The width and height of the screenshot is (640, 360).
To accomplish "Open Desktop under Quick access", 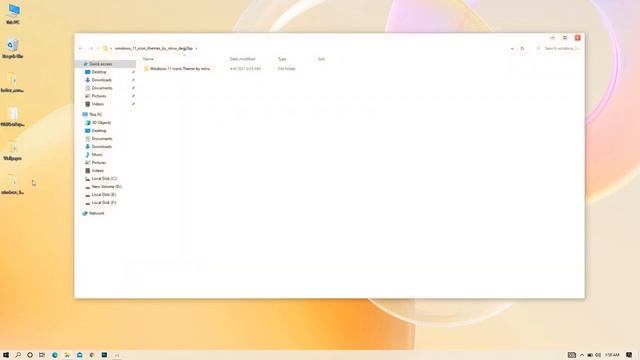I will (x=99, y=72).
